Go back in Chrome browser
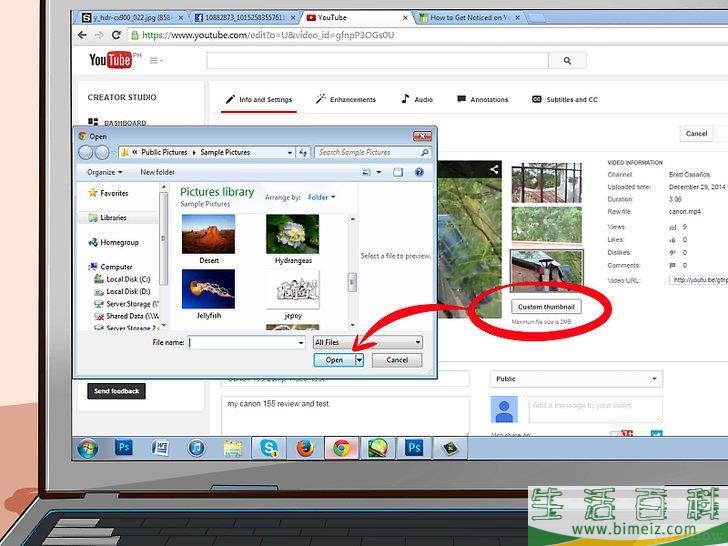The image size is (728, 546). 82,35
